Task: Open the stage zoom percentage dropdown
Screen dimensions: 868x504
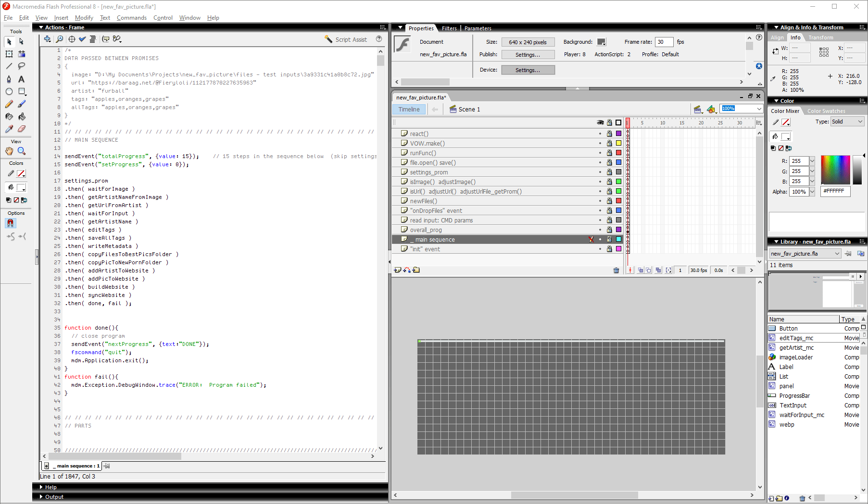Action: coord(759,109)
